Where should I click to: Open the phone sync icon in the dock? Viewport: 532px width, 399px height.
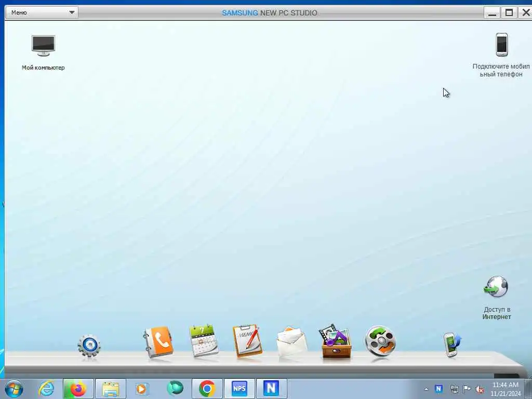453,344
